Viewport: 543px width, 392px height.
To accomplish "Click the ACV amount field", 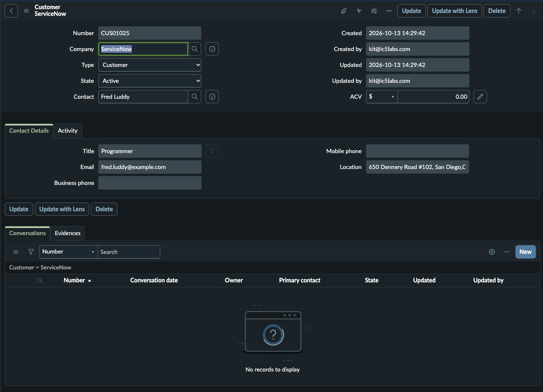I will (433, 97).
